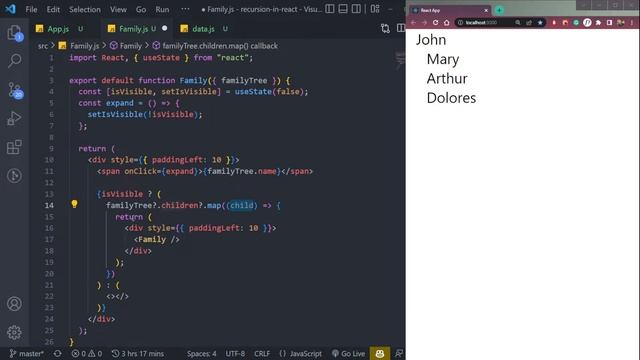Click the VS Code logo in title bar

pos(11,9)
